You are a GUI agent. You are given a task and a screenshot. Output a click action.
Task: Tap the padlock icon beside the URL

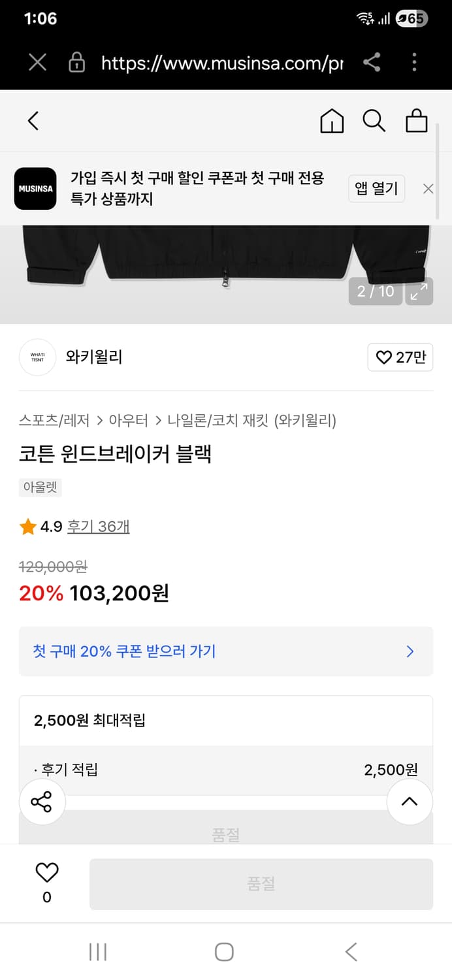click(x=76, y=63)
